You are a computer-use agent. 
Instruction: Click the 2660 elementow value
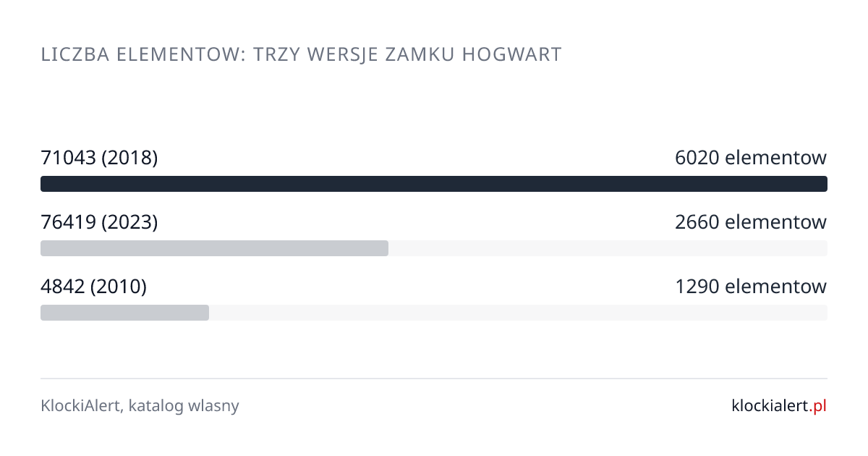pyautogui.click(x=751, y=222)
